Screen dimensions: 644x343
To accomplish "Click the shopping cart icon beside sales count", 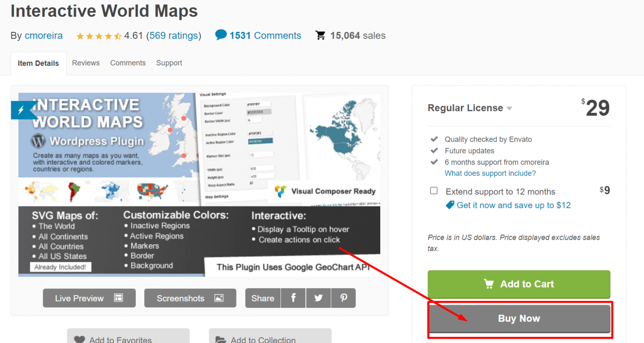I will pyautogui.click(x=320, y=35).
